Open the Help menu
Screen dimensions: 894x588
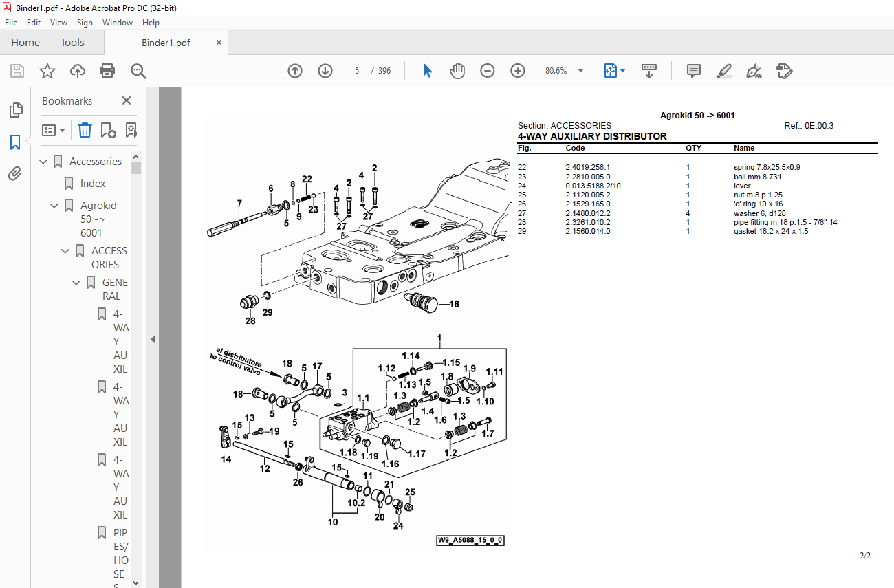[151, 23]
